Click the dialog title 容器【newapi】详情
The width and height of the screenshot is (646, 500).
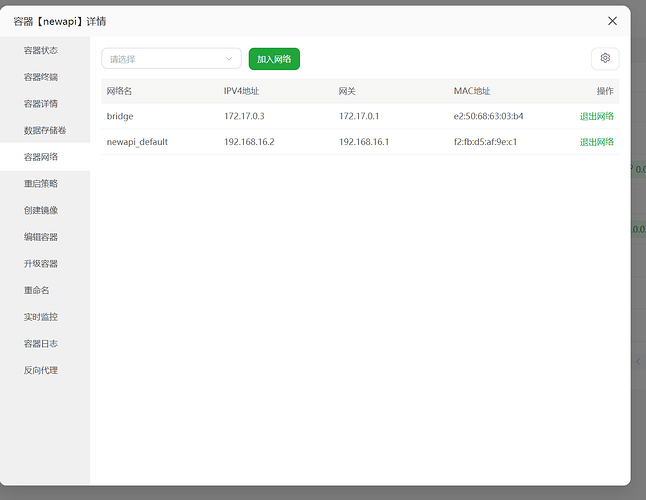point(60,21)
